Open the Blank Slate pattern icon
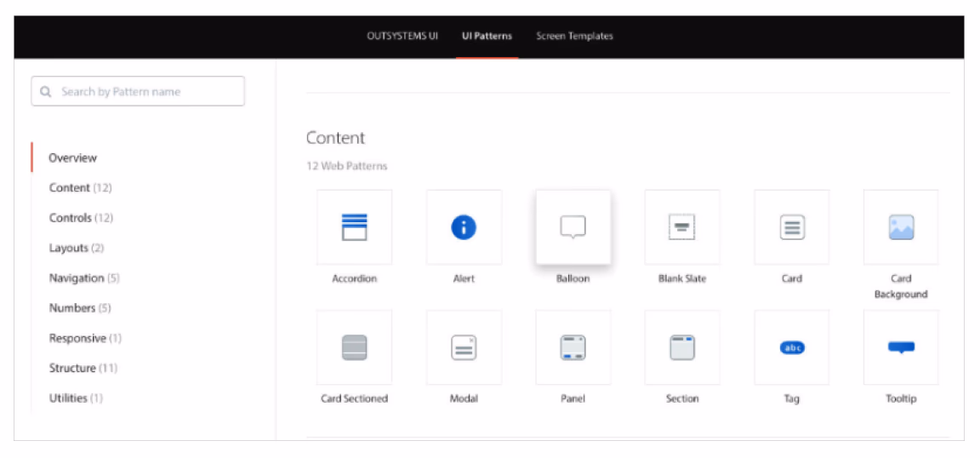This screenshot has width=980, height=458. (x=682, y=227)
